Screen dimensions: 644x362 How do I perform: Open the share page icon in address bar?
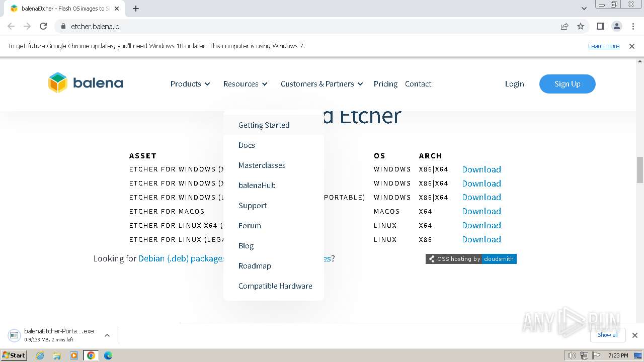(565, 26)
